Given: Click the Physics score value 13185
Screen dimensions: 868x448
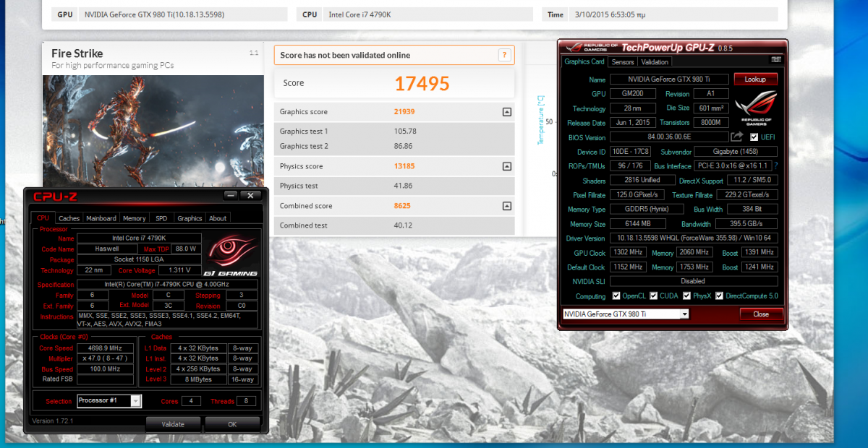Looking at the screenshot, I should [x=404, y=166].
